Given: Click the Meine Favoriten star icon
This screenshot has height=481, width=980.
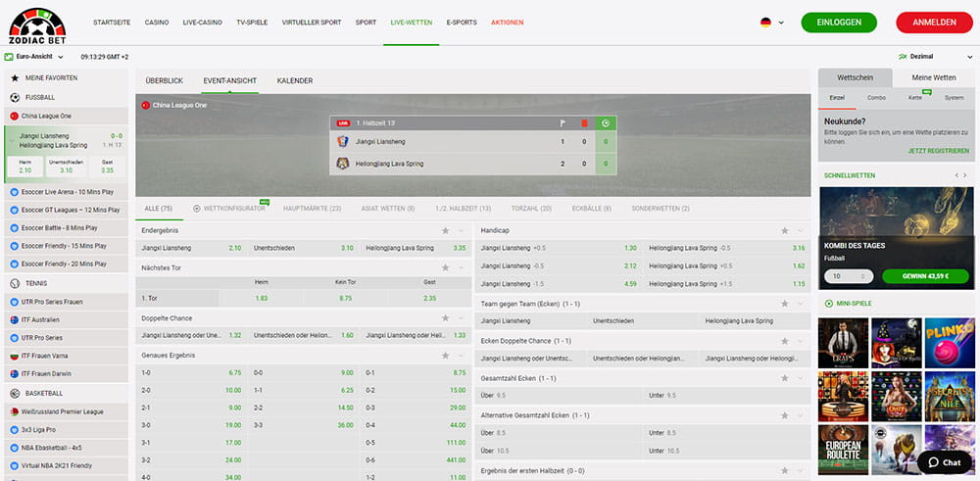Looking at the screenshot, I should [x=15, y=78].
